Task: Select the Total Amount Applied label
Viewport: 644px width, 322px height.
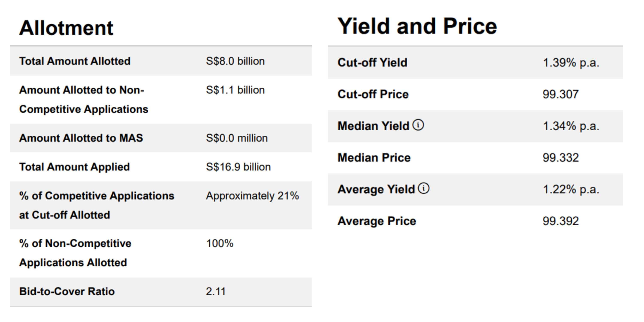Action: (x=74, y=167)
